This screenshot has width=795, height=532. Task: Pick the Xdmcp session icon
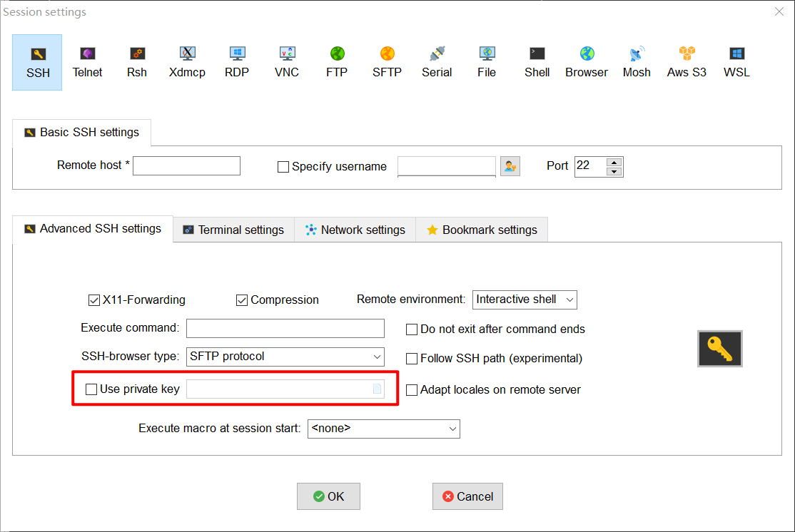(x=187, y=62)
